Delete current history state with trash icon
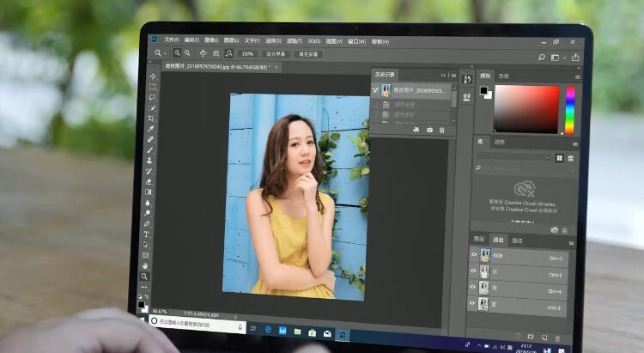Viewport: 644px width, 353px height. pyautogui.click(x=442, y=131)
